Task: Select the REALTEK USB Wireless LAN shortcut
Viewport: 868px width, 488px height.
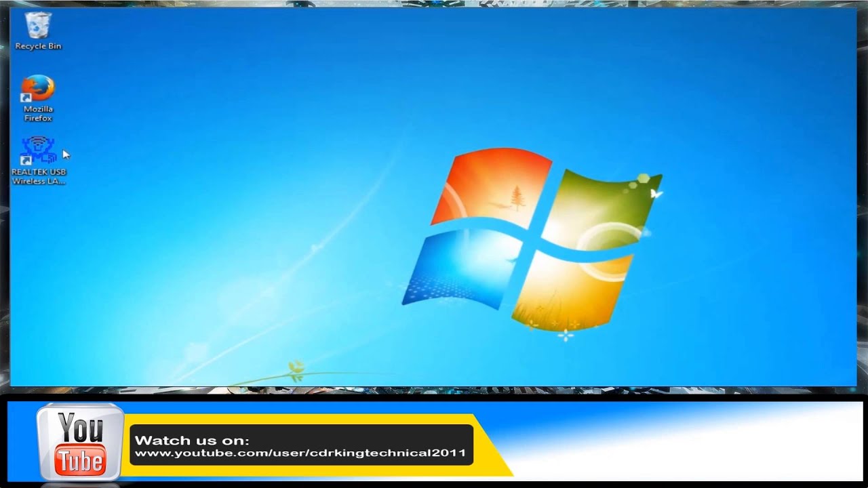Action: pyautogui.click(x=39, y=161)
